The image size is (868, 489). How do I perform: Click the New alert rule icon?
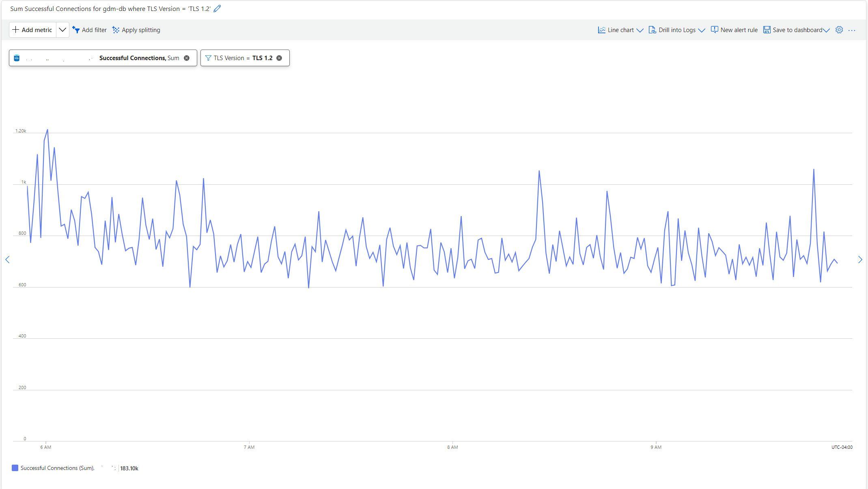pos(714,30)
